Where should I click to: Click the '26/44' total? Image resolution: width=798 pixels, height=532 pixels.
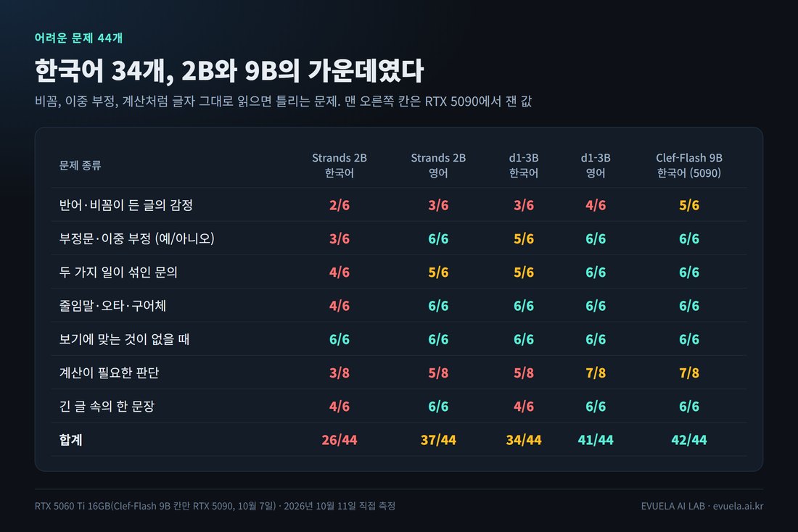[340, 440]
